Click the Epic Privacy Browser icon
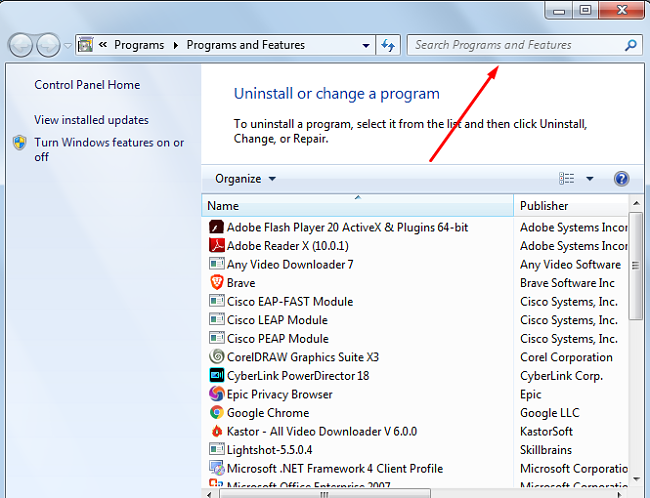 tap(216, 394)
